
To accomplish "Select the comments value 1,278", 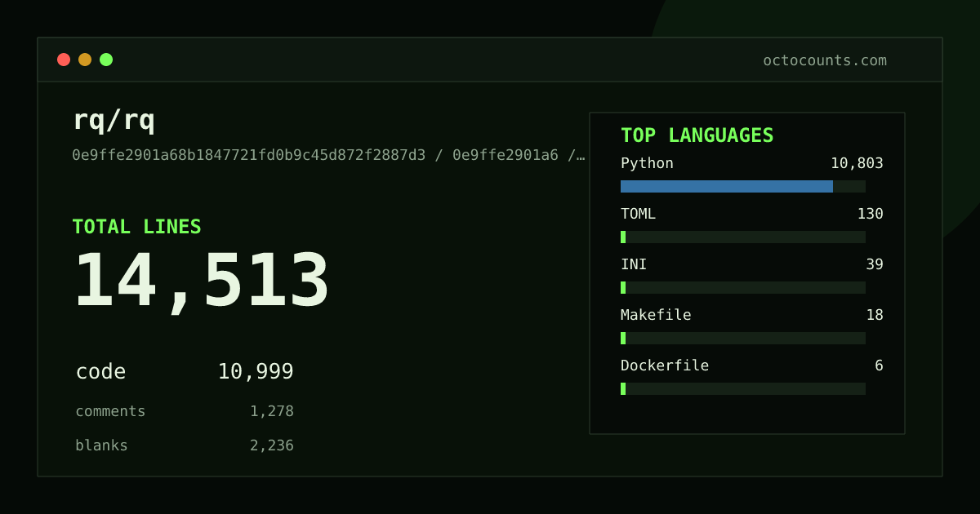I will (x=272, y=411).
